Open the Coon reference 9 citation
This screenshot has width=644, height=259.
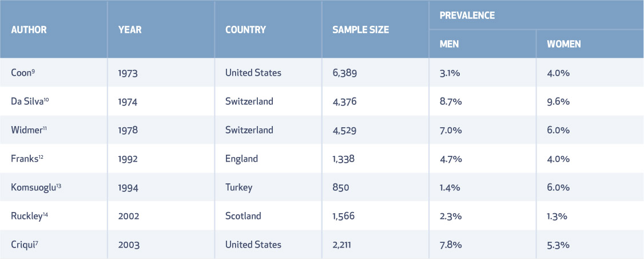(x=33, y=71)
